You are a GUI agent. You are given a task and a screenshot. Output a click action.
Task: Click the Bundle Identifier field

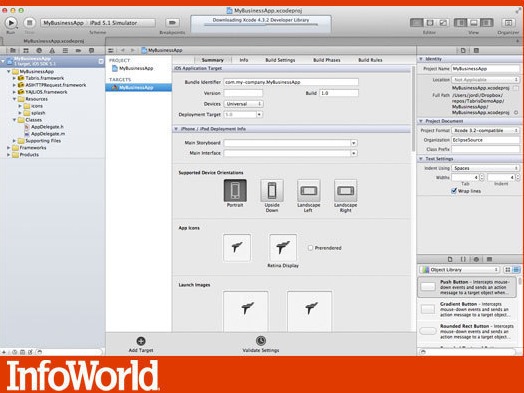pyautogui.click(x=291, y=82)
